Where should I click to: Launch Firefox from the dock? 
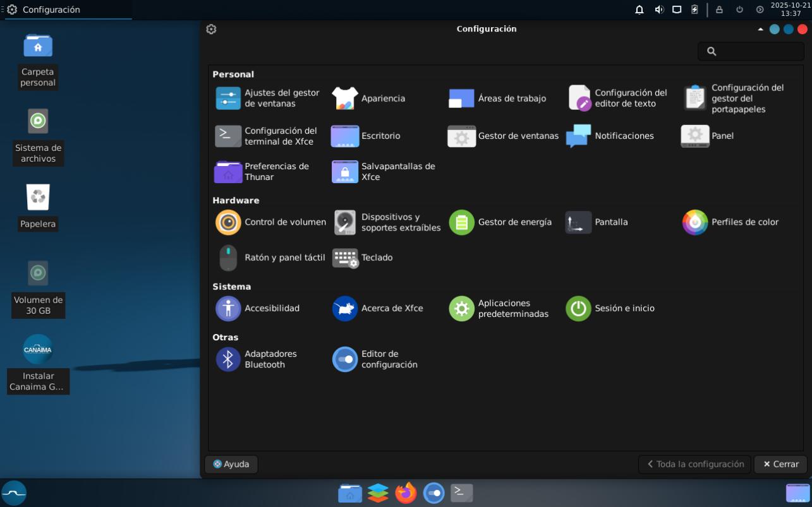tap(406, 492)
